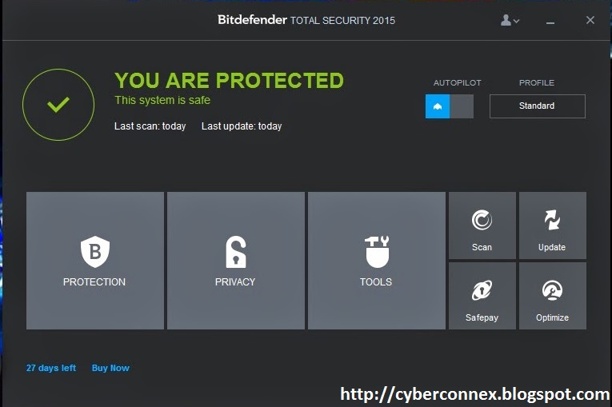Click the 27 days left link

pos(51,368)
